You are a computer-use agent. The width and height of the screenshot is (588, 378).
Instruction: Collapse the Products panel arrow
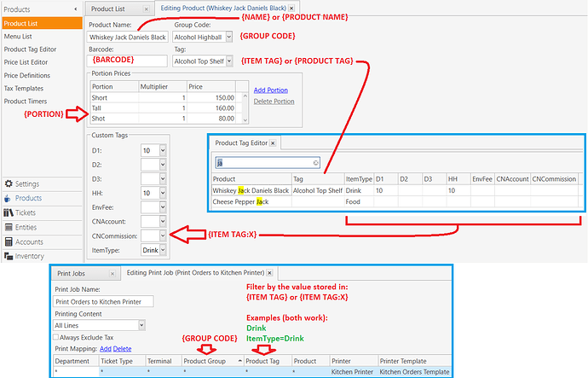[x=76, y=9]
